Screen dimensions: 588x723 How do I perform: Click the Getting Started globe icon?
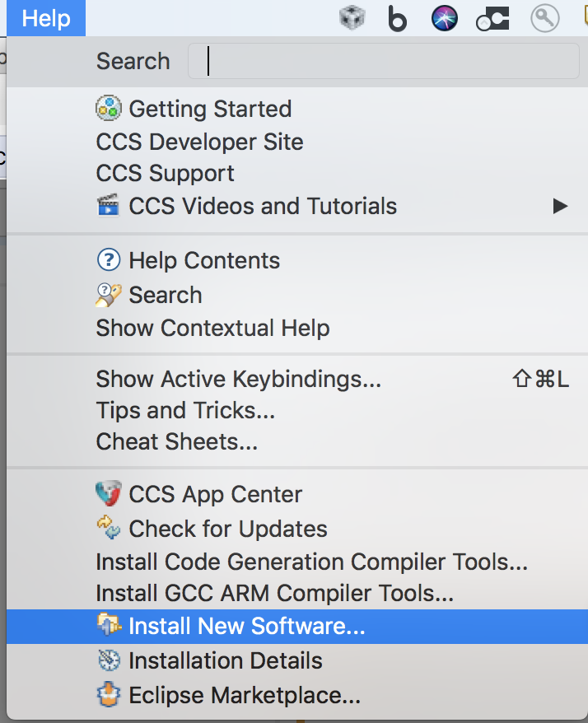(x=109, y=109)
